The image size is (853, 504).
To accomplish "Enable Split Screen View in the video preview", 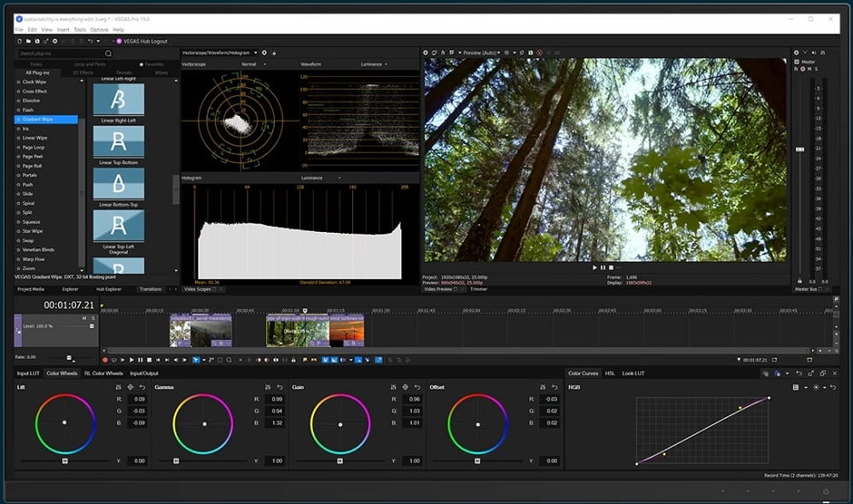I will coord(451,53).
